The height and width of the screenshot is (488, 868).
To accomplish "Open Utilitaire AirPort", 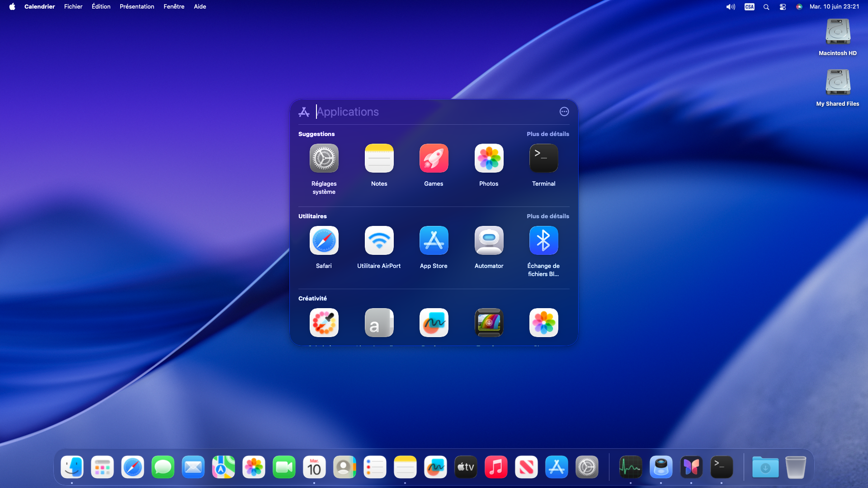I will pos(379,241).
